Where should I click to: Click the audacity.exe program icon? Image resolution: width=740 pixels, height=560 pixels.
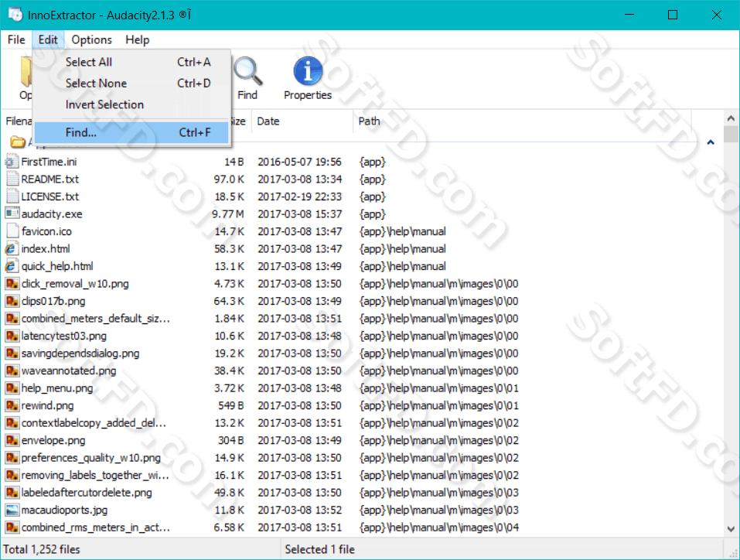[12, 214]
